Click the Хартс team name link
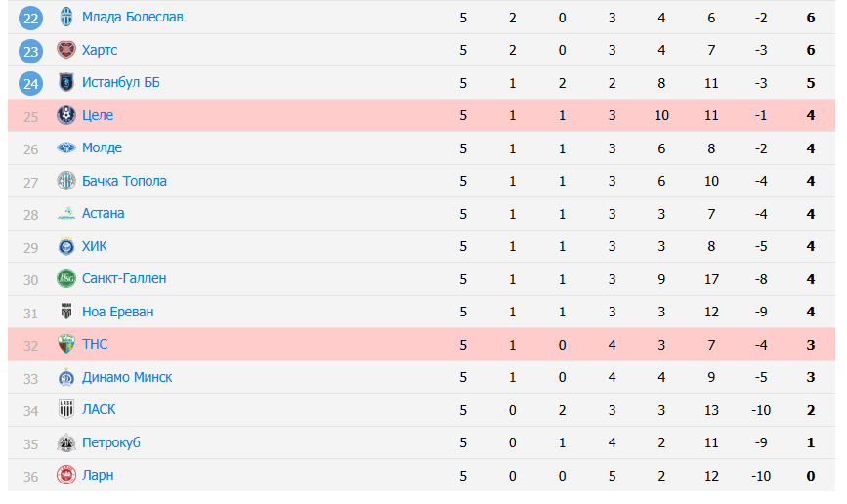 click(100, 50)
